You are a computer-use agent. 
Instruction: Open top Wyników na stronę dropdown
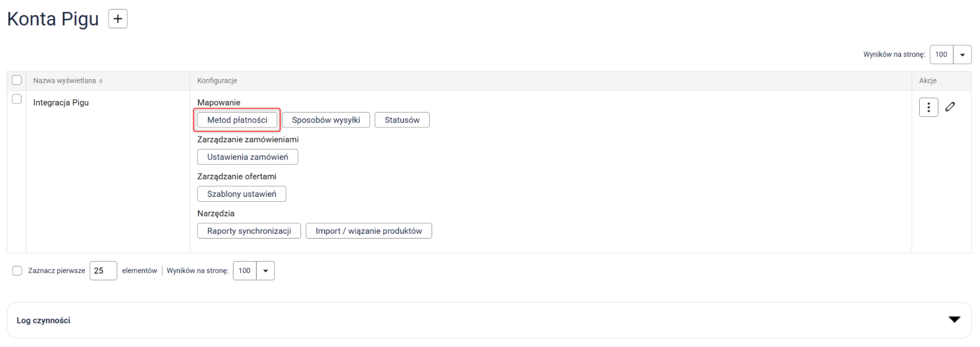(x=962, y=54)
